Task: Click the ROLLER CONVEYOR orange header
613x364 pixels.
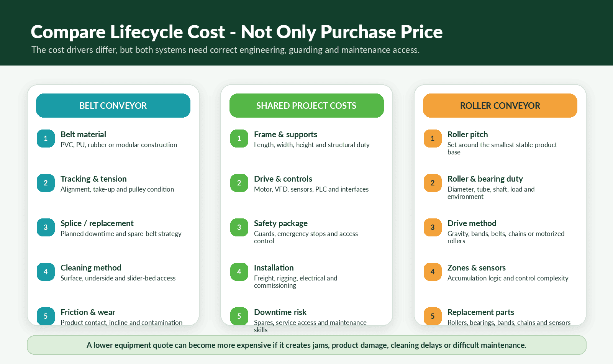Action: [500, 105]
